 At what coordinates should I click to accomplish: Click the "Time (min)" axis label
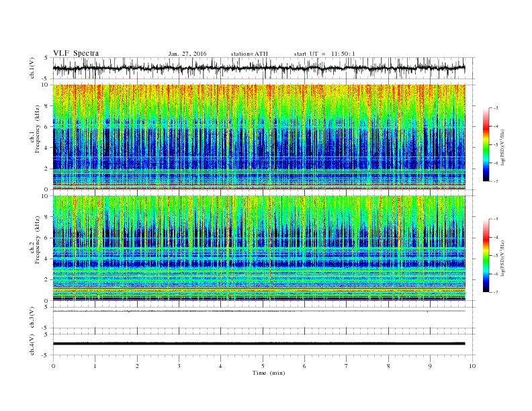coord(269,373)
